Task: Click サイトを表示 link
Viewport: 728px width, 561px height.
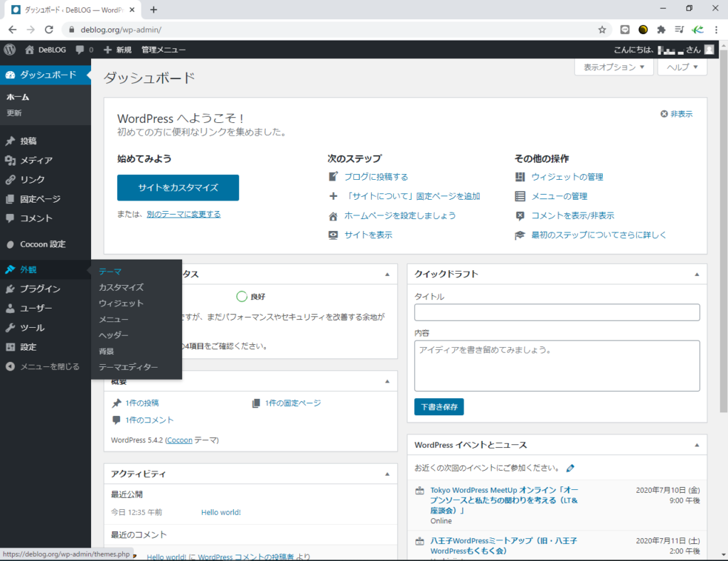Action: tap(368, 235)
